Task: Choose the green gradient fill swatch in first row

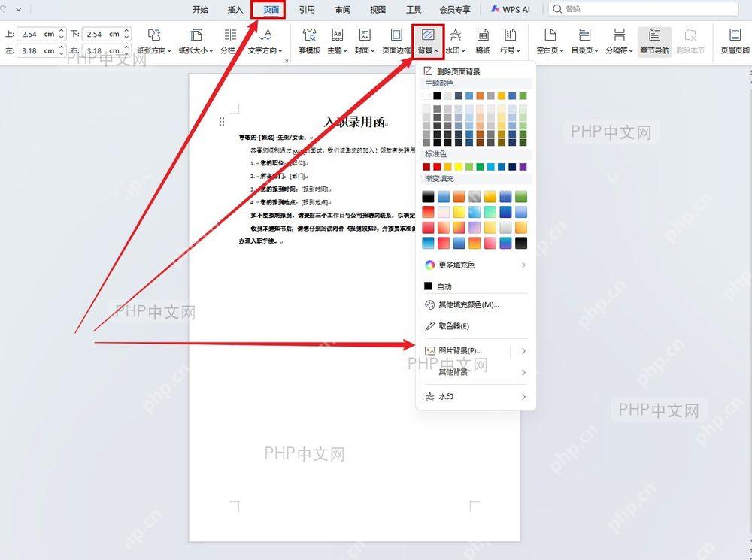Action: (521, 197)
